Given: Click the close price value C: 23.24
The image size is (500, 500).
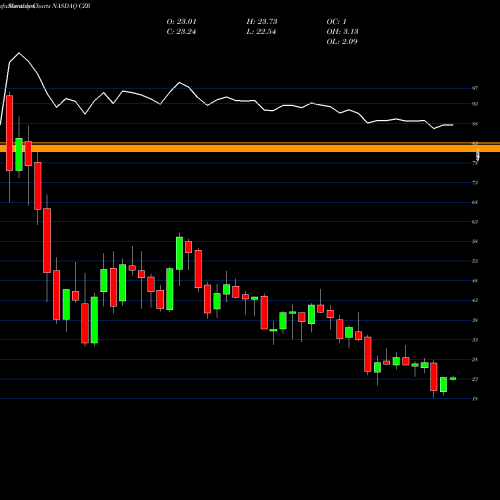Looking at the screenshot, I should point(181,32).
